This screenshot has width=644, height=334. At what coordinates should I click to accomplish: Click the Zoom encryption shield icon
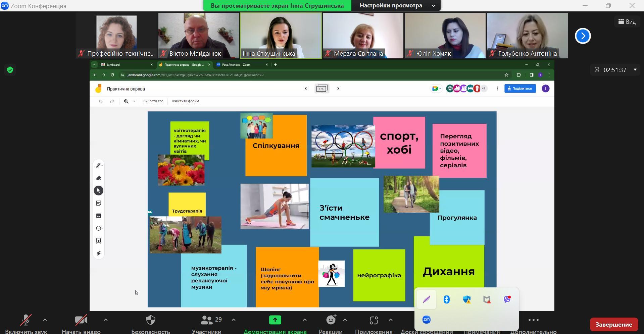[10, 70]
